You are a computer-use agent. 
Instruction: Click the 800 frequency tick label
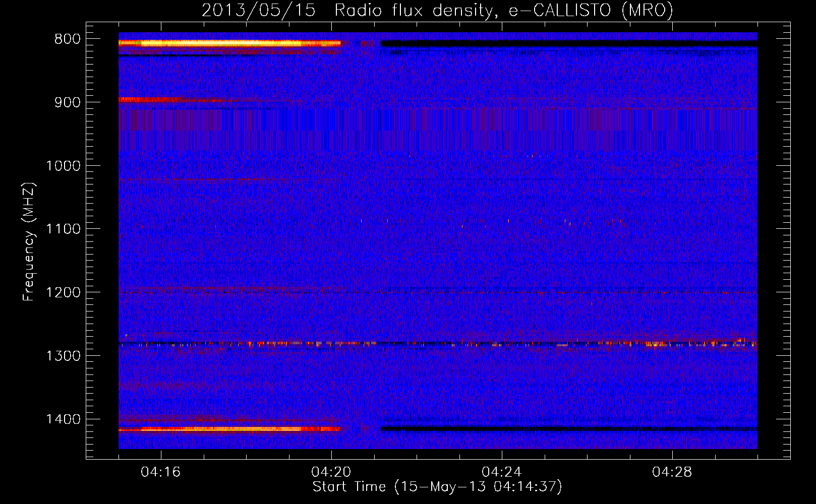68,39
